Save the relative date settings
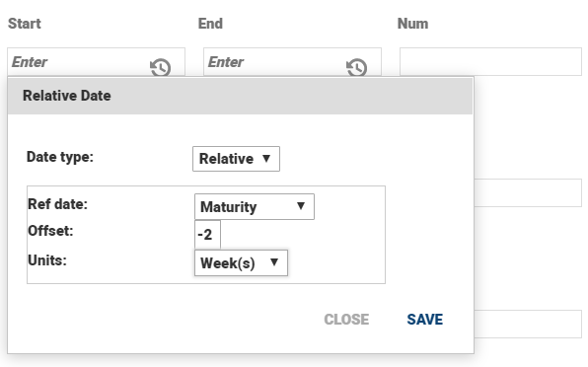This screenshot has width=588, height=367. pos(425,320)
